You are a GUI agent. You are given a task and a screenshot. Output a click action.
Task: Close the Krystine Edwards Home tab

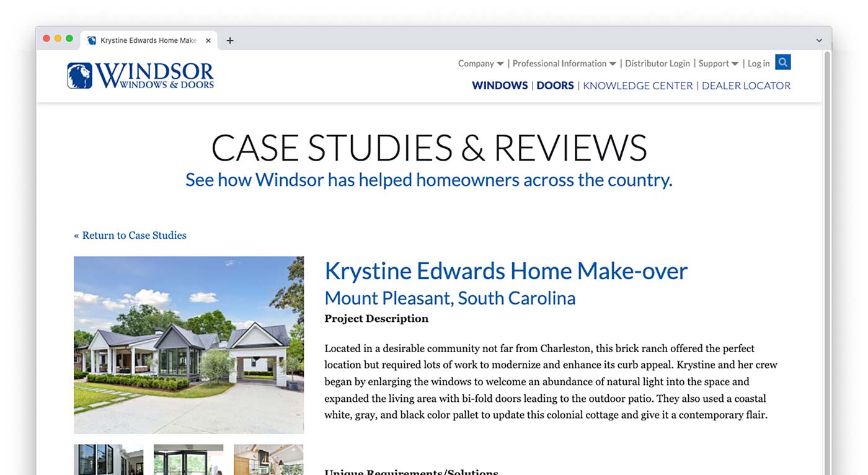click(x=208, y=40)
